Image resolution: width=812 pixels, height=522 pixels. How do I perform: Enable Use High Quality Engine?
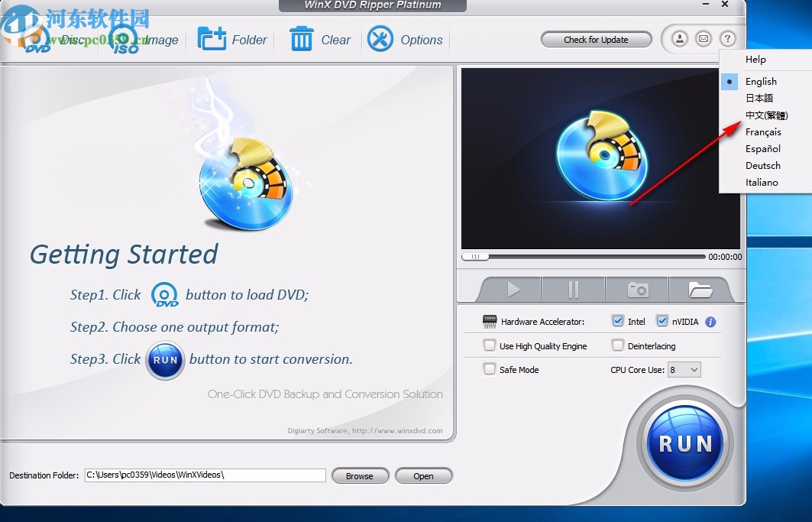[489, 345]
